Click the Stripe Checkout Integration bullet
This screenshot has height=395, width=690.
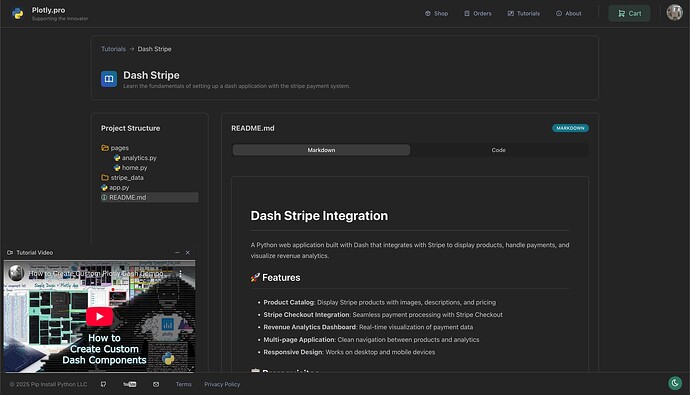pyautogui.click(x=383, y=315)
